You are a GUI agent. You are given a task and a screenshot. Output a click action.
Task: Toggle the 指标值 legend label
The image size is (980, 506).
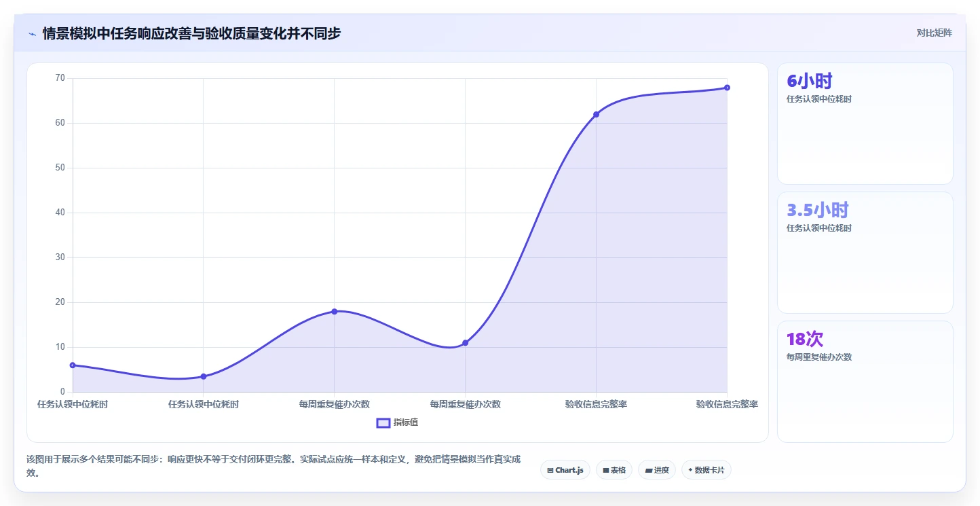(406, 422)
